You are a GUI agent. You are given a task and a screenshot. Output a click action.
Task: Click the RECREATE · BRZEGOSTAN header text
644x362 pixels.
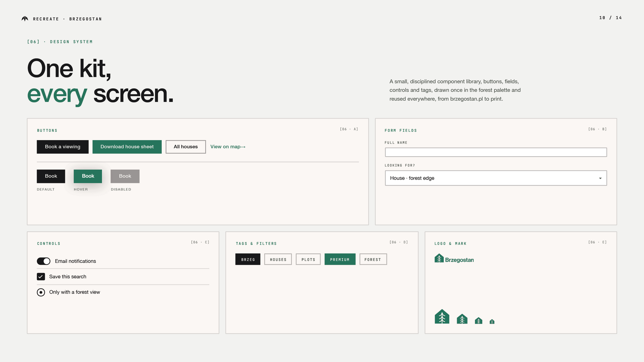(x=67, y=19)
